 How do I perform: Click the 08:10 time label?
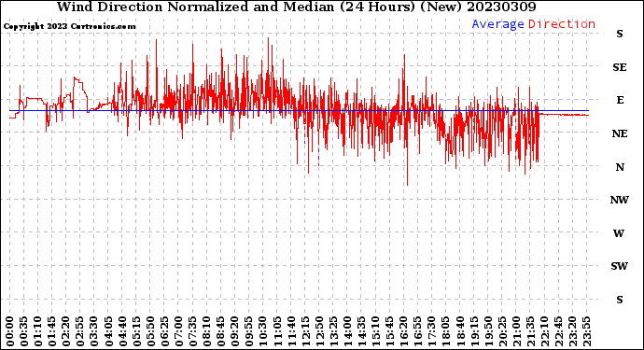[x=206, y=332]
